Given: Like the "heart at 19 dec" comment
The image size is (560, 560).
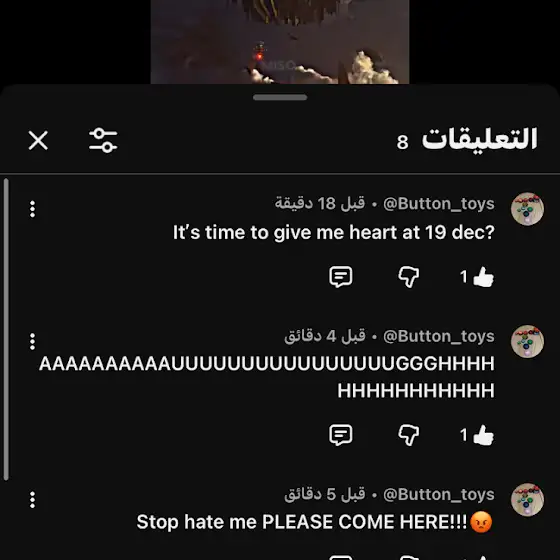Looking at the screenshot, I should click(x=483, y=277).
